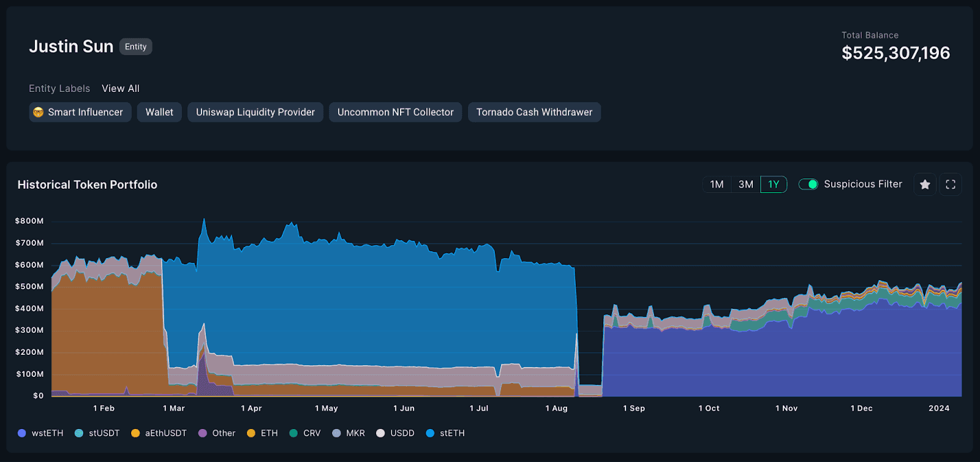The height and width of the screenshot is (462, 980).
Task: Click the wstETH legend color dot
Action: point(22,433)
